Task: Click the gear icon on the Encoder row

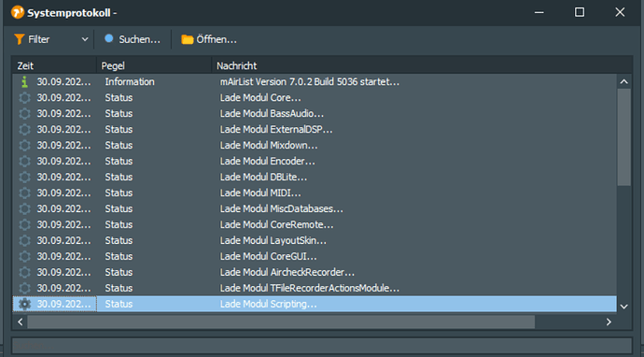Action: (x=24, y=162)
